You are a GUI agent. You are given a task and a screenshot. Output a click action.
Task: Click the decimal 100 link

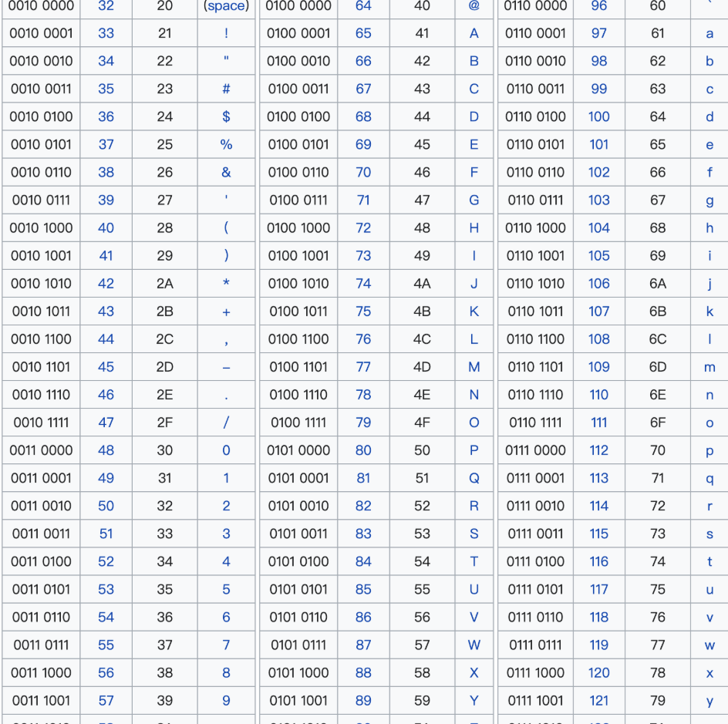[599, 117]
